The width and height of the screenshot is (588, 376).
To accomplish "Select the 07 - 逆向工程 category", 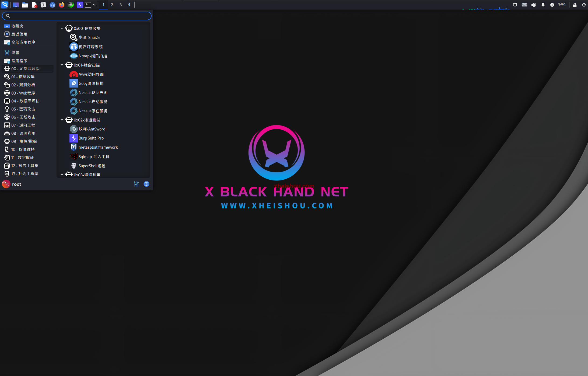I will point(28,125).
